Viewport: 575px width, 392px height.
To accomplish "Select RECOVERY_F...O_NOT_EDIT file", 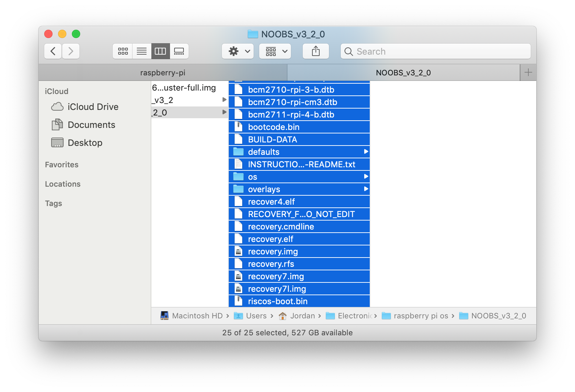I will click(x=299, y=214).
